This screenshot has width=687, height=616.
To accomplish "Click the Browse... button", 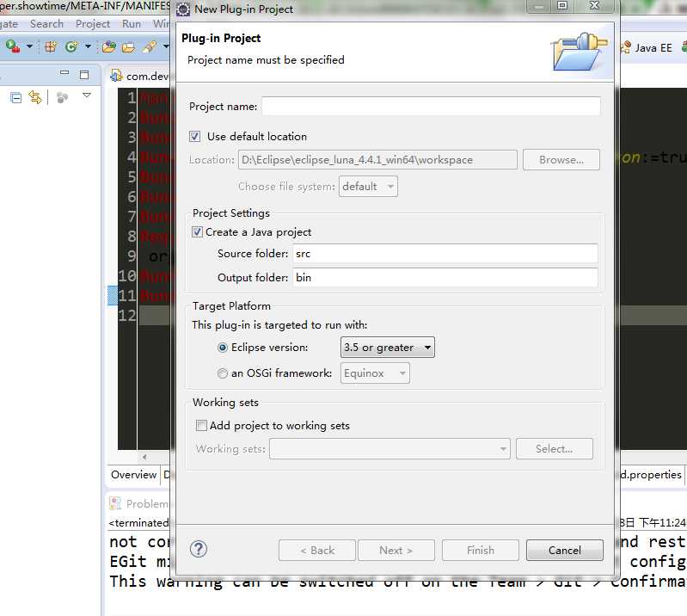I will [x=561, y=160].
